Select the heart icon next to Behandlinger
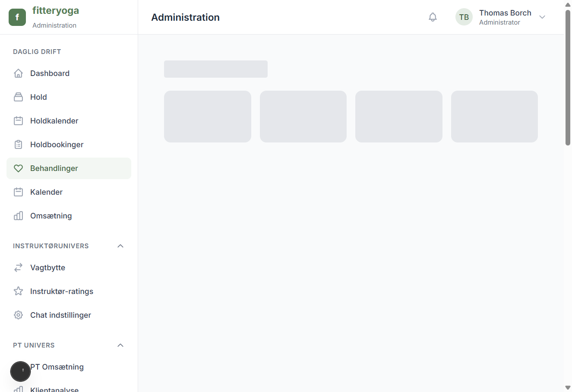 [18, 168]
